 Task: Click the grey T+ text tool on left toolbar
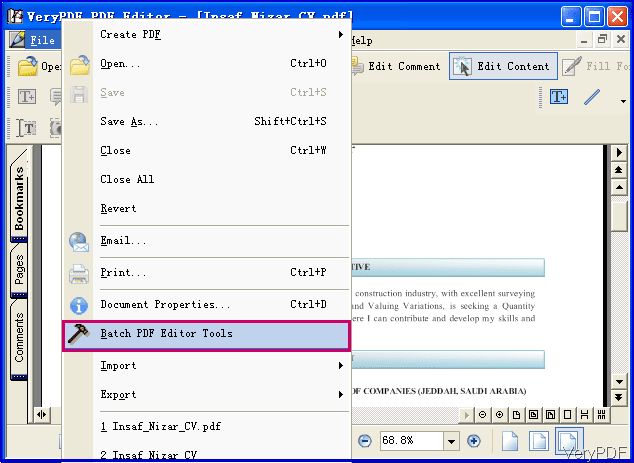(27, 97)
